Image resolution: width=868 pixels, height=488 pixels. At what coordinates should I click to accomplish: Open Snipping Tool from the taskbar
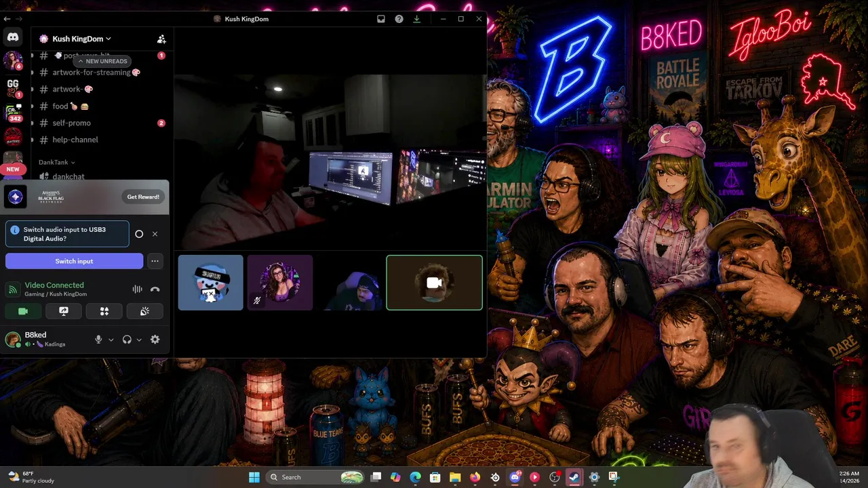(x=614, y=477)
